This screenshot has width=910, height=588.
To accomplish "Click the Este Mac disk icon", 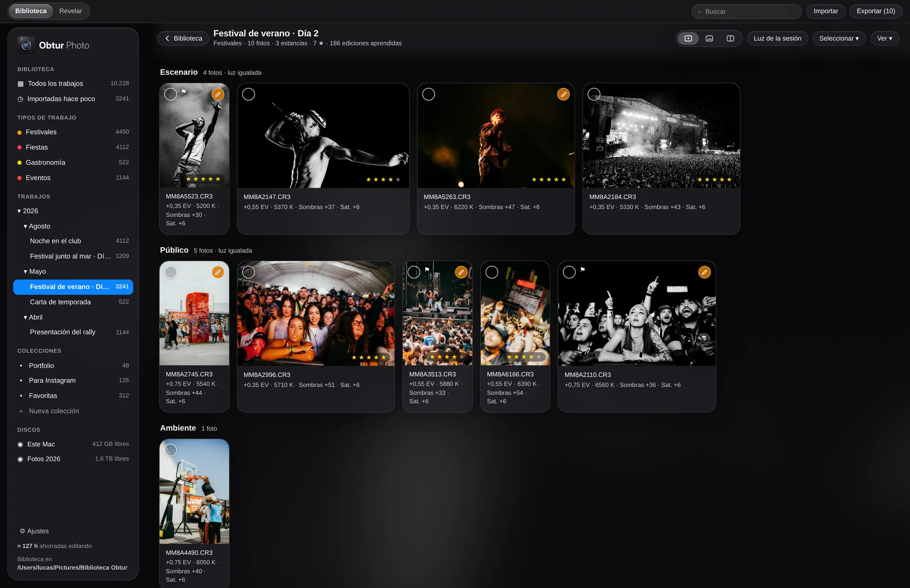I will pos(20,445).
